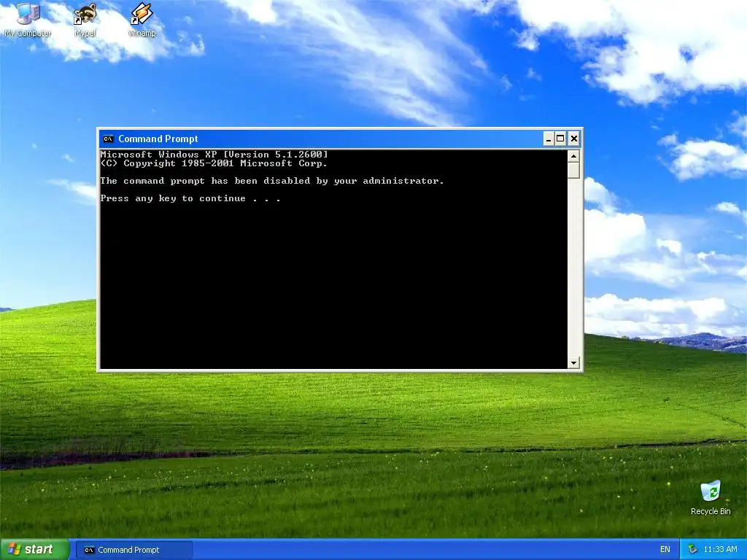Select the Recycle Bin icon
747x560 pixels.
pos(711,497)
